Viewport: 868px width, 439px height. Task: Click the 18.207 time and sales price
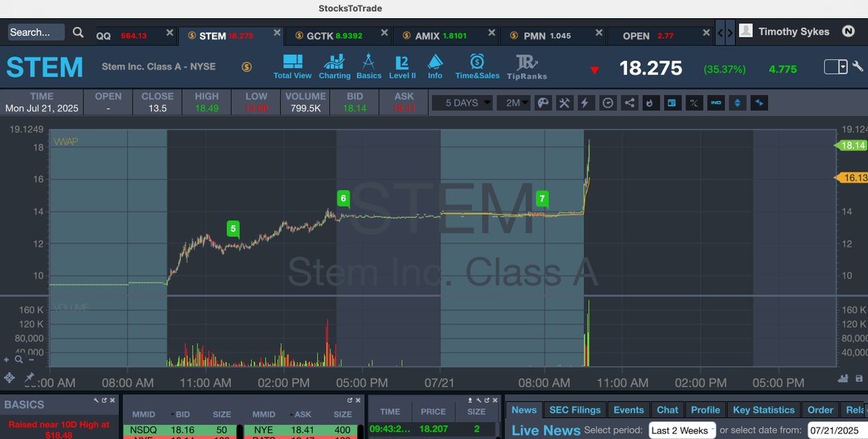(x=433, y=429)
